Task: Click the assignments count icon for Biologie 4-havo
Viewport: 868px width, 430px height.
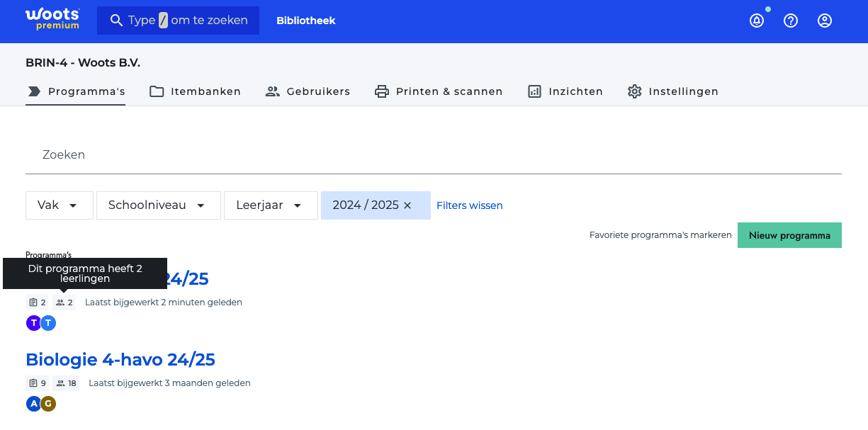Action: coord(33,383)
